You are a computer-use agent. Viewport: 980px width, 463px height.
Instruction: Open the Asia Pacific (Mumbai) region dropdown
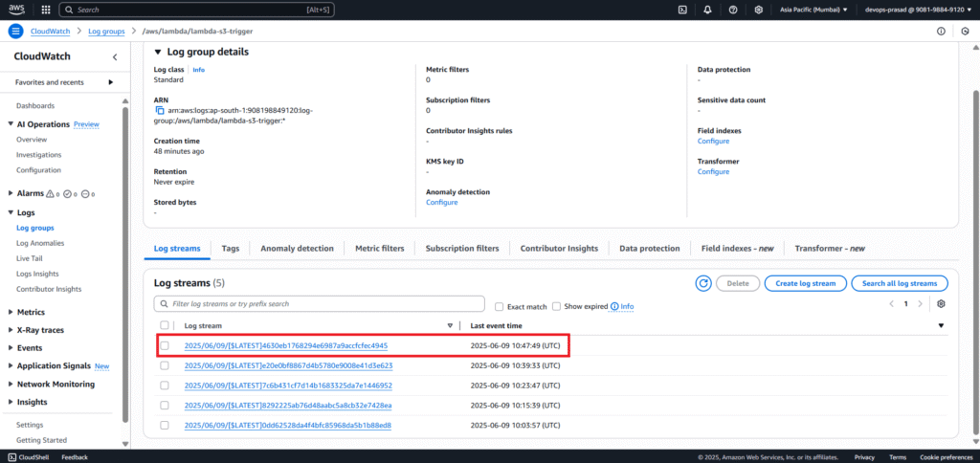[813, 10]
